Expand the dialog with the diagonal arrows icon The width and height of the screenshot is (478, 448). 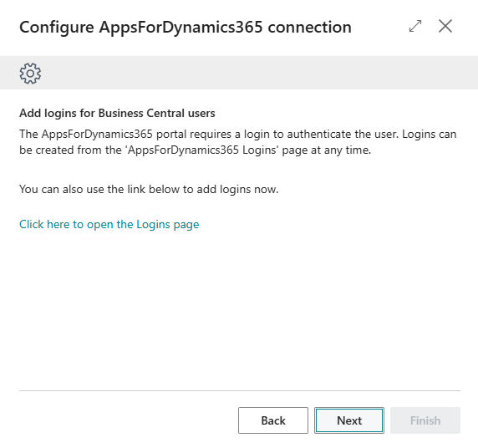click(x=415, y=26)
